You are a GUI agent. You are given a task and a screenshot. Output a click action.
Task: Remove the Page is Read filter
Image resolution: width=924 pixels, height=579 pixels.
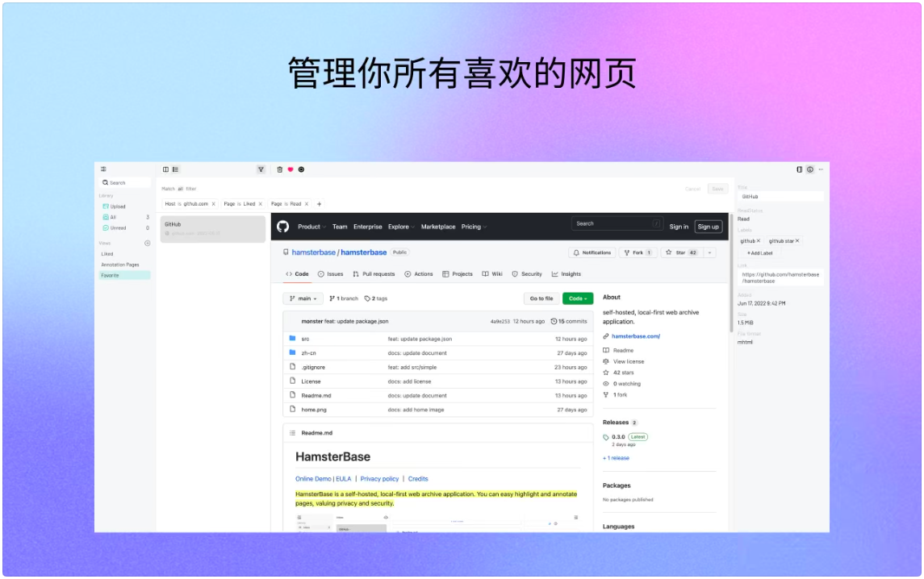click(307, 204)
